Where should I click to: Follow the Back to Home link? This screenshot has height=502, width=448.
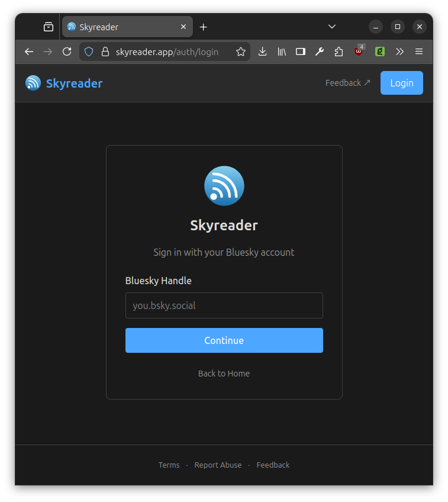pyautogui.click(x=224, y=374)
